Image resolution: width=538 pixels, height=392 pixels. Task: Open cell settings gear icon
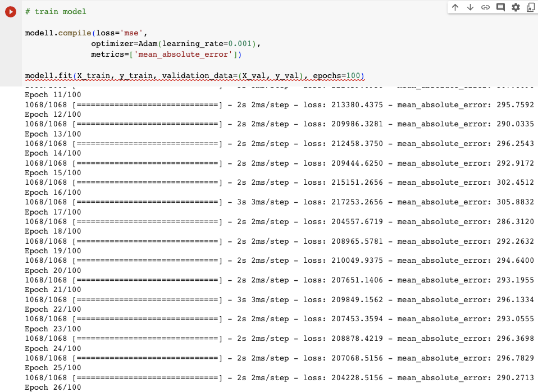516,7
